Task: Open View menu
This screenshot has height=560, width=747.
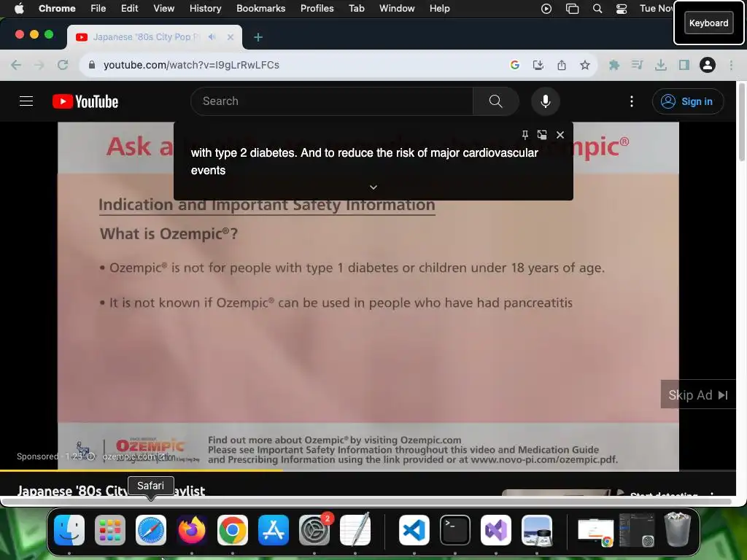Action: point(164,8)
